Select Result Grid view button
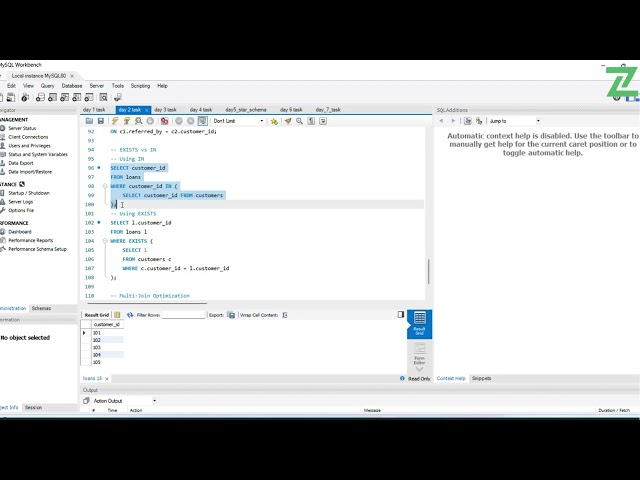Screen dimensions: 640x480 point(419,324)
